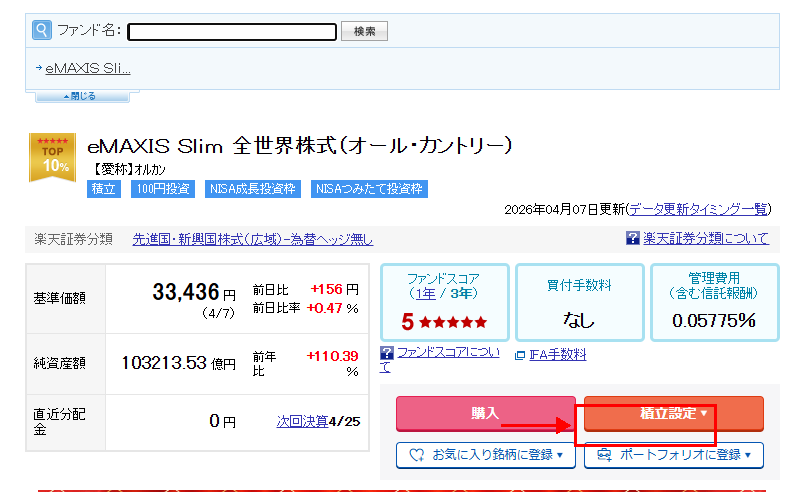Select the 3年 fund score period
The width and height of the screenshot is (795, 492).
461,293
